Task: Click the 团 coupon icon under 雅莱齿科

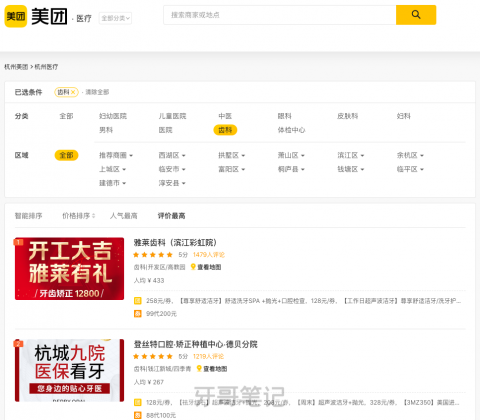Action: (137, 301)
